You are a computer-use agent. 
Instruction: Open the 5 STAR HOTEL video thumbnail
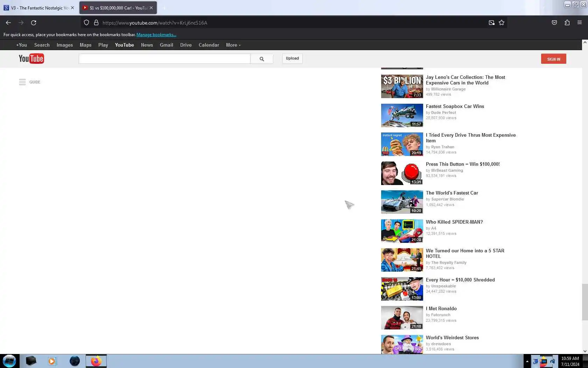click(x=402, y=260)
